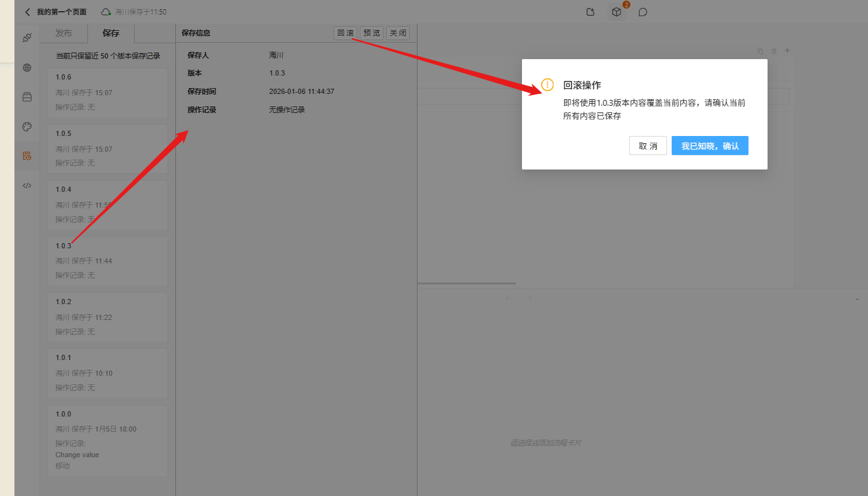Click the 回滚 button in 保存信息 panel
Viewport: 868px width, 496px height.
click(x=345, y=32)
